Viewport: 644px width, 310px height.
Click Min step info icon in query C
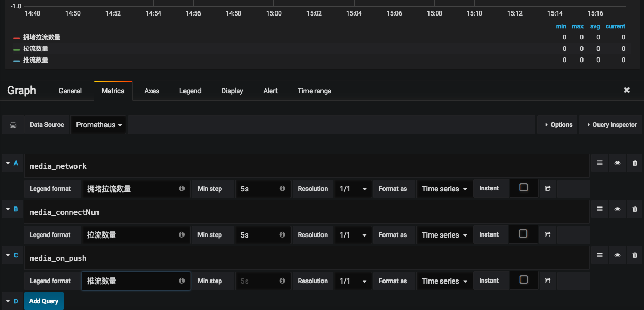tap(282, 281)
